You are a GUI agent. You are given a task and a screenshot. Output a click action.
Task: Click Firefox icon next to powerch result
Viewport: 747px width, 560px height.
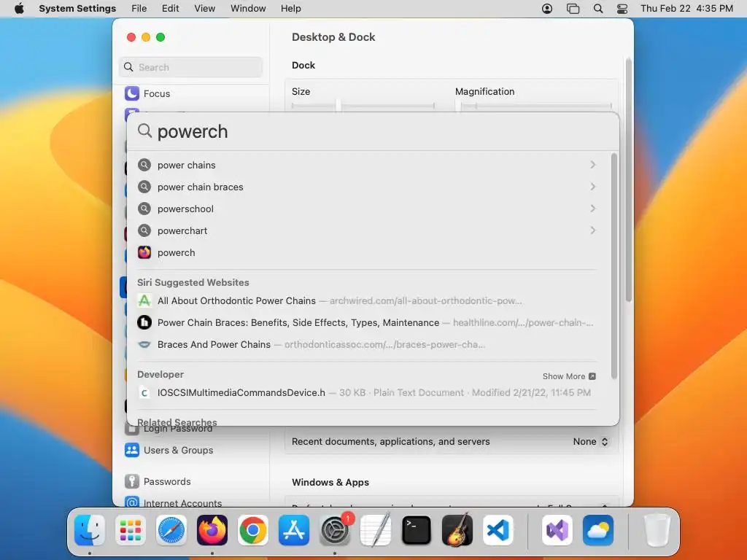pos(144,252)
